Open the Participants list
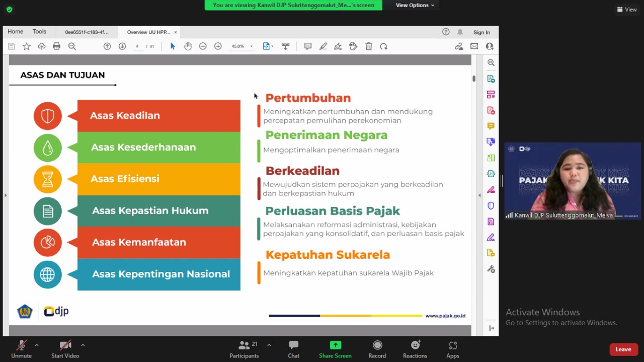 pyautogui.click(x=245, y=349)
